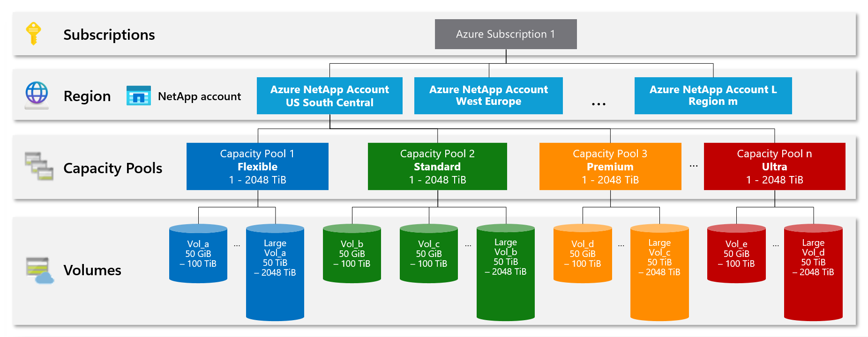868x337 pixels.
Task: Select the red Large Vol_d cylinder
Action: point(813,272)
